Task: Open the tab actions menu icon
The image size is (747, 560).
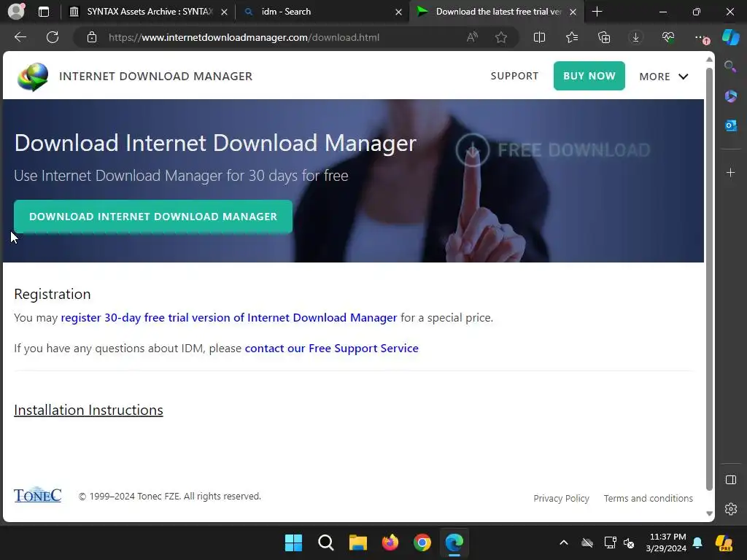Action: (44, 12)
